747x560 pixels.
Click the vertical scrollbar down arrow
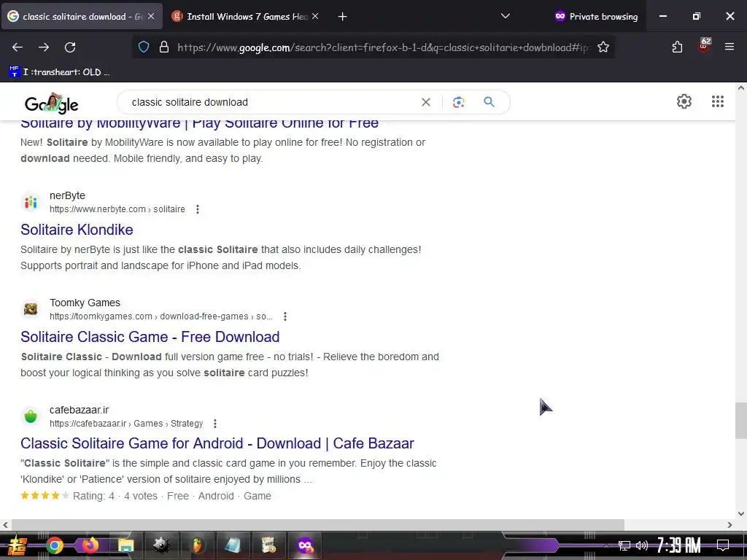[740, 513]
